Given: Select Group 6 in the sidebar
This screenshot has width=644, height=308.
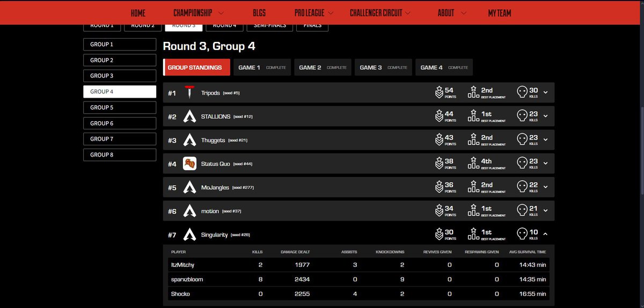Looking at the screenshot, I should point(120,123).
